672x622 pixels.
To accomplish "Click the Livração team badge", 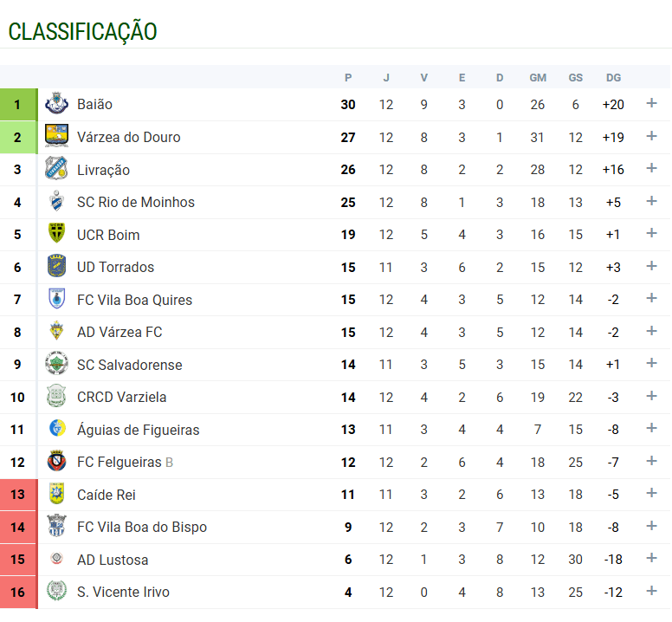I will [56, 170].
